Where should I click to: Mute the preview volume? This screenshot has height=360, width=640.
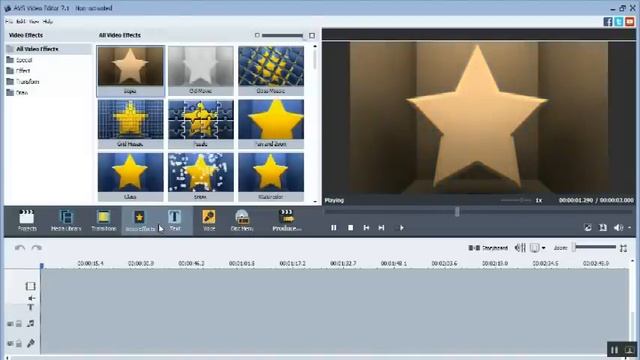618,228
